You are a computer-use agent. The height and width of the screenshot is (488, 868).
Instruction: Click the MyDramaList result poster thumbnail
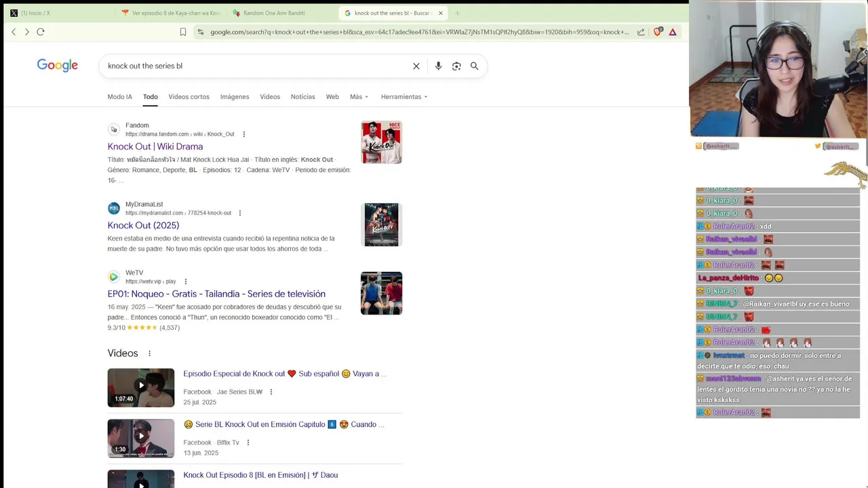[x=381, y=224]
